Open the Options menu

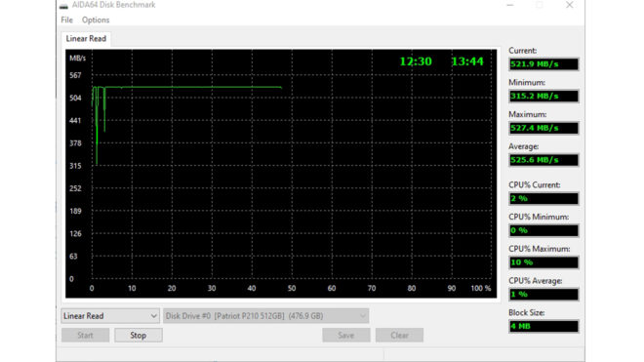(96, 20)
